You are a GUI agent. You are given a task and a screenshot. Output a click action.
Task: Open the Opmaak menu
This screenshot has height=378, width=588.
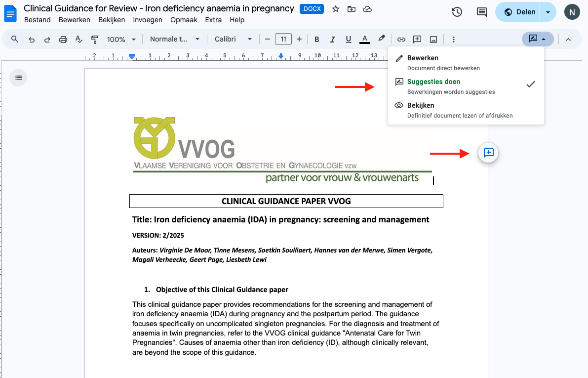tap(184, 20)
